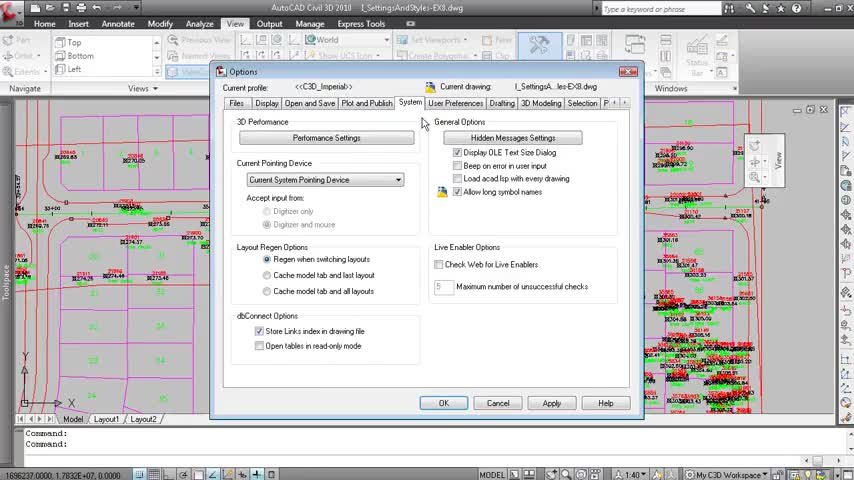Toggle Polar Tracking in the status bar

coord(184,475)
